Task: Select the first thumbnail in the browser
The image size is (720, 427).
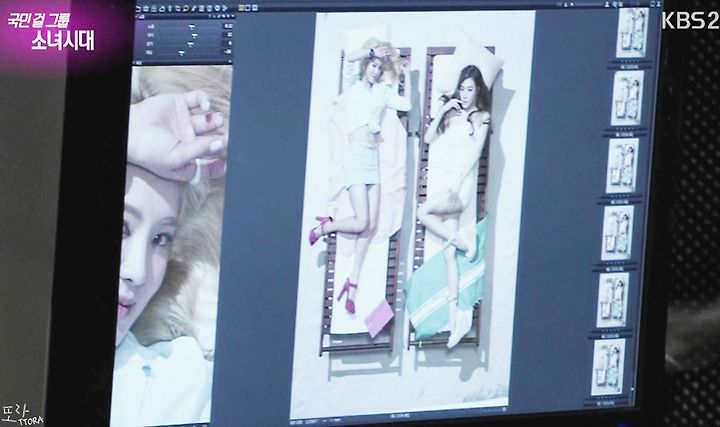Action: pyautogui.click(x=632, y=33)
